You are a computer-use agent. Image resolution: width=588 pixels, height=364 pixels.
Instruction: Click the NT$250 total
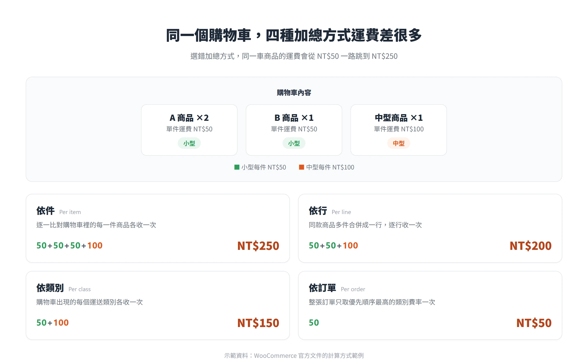click(x=258, y=246)
